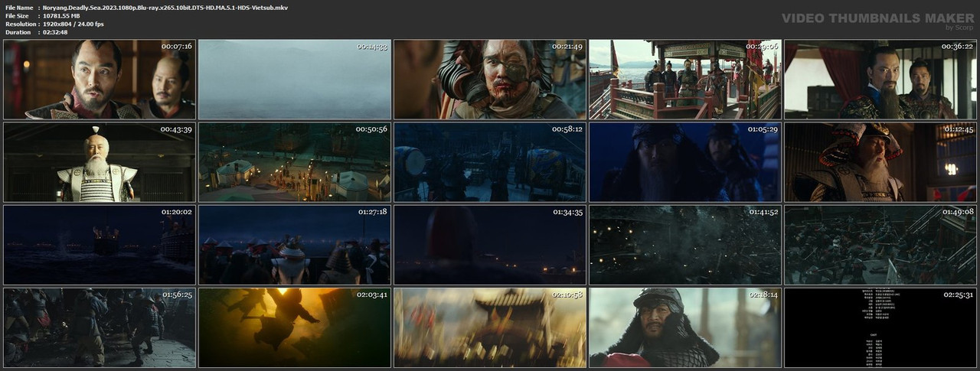Open the thumbnail stamped 01:05:29
This screenshot has width=980, height=371.
tap(685, 161)
